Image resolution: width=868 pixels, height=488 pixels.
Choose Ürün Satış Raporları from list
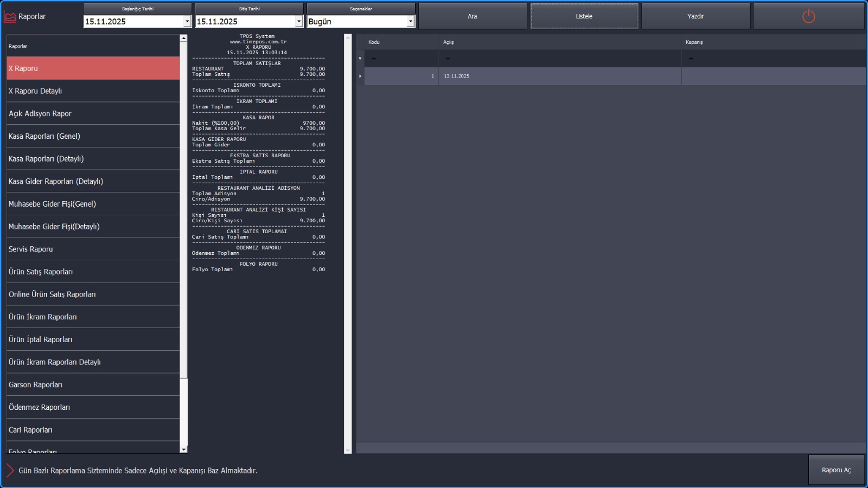pyautogui.click(x=93, y=272)
